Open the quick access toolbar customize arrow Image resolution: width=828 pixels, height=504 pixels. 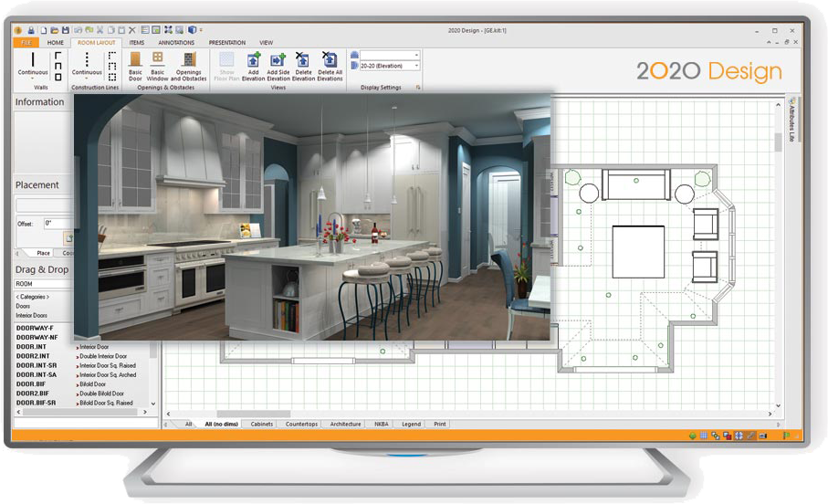point(201,31)
